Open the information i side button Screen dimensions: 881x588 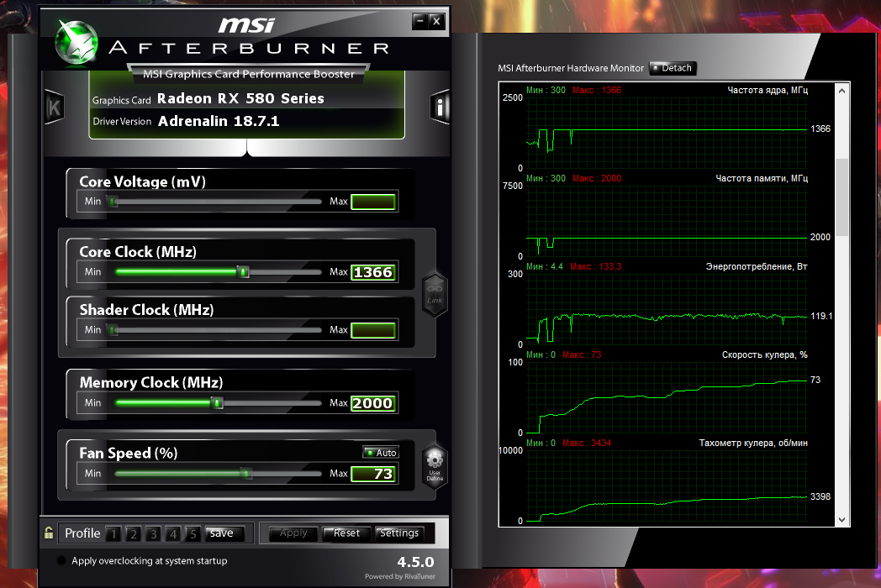pos(440,107)
